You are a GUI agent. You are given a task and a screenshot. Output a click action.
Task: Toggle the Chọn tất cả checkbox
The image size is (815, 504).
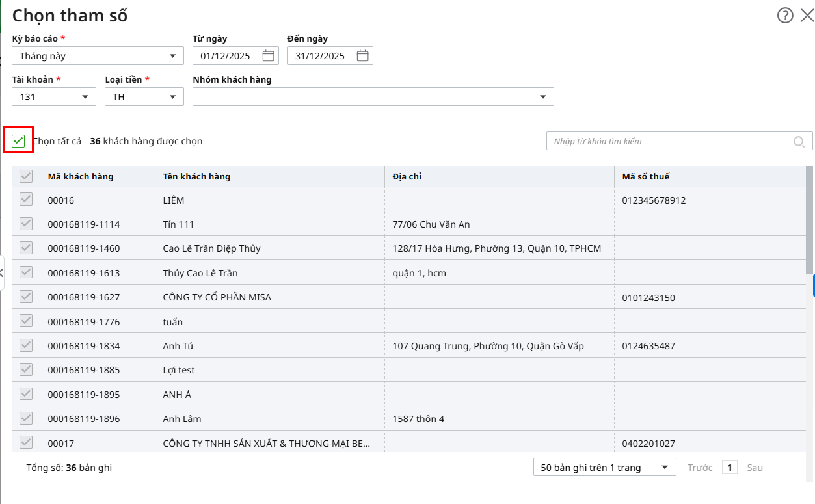tap(18, 141)
